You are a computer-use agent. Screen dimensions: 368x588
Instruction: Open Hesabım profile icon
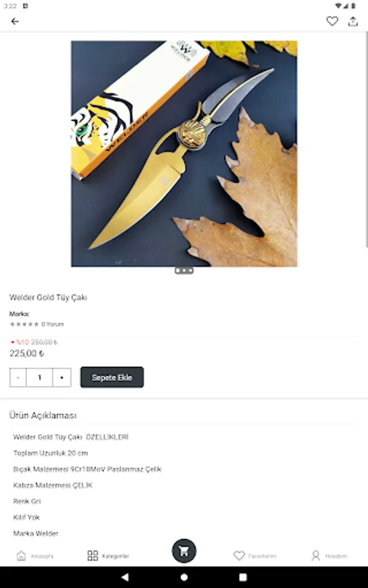(x=316, y=555)
